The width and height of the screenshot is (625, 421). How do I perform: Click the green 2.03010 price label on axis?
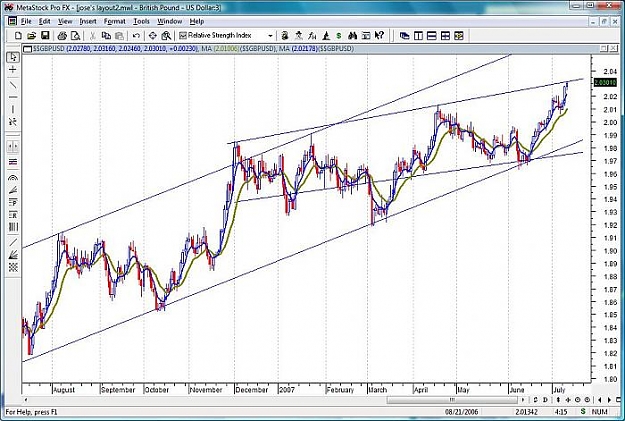[605, 83]
